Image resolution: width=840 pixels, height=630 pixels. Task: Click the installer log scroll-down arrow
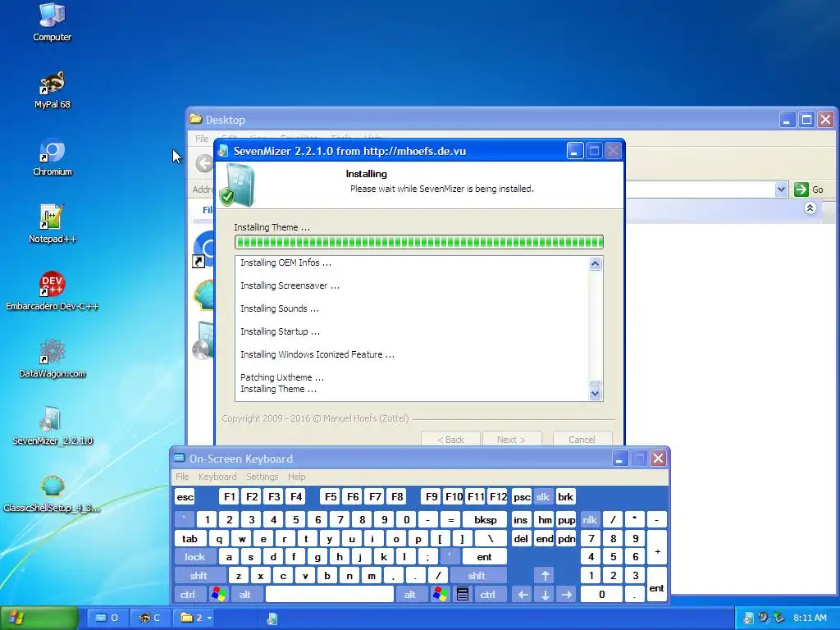[x=596, y=394]
